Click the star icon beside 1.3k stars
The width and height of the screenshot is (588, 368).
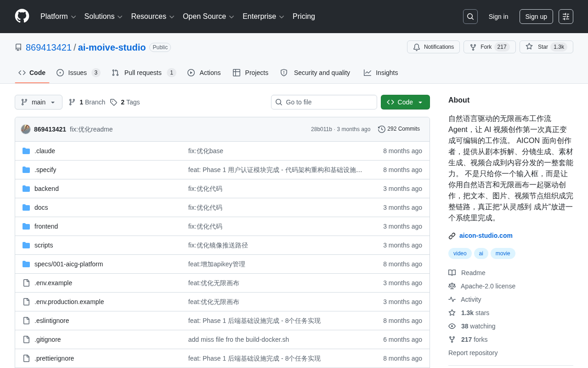pyautogui.click(x=452, y=313)
